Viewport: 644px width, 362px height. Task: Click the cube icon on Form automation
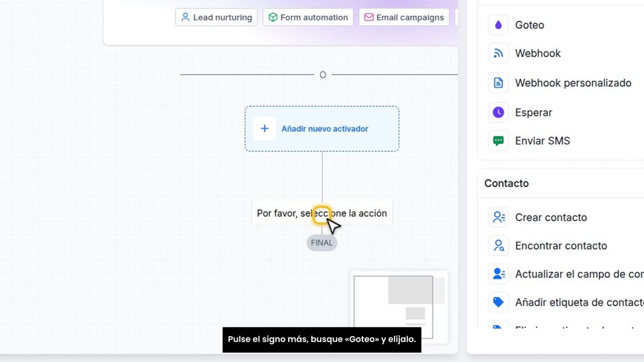273,17
